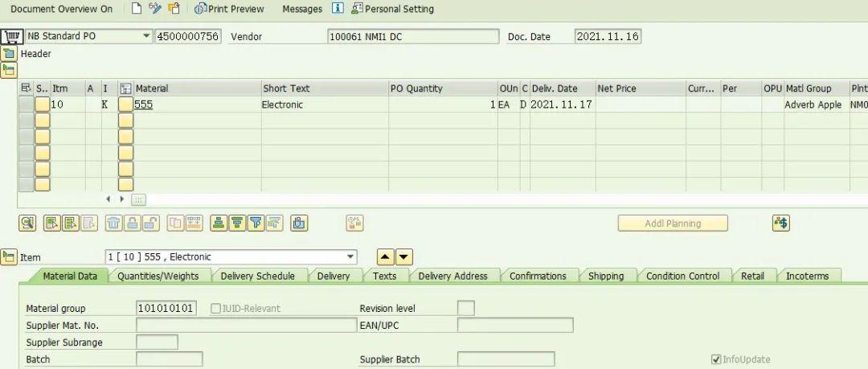Click the trash delete item icon
Viewport: 868px width, 369px height.
(113, 223)
